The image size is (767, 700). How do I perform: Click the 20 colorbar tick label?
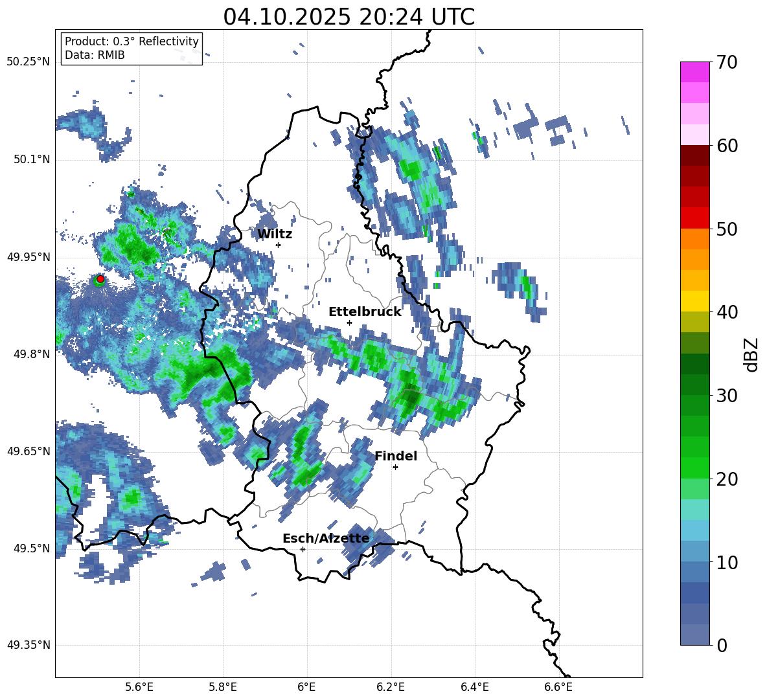pyautogui.click(x=727, y=479)
